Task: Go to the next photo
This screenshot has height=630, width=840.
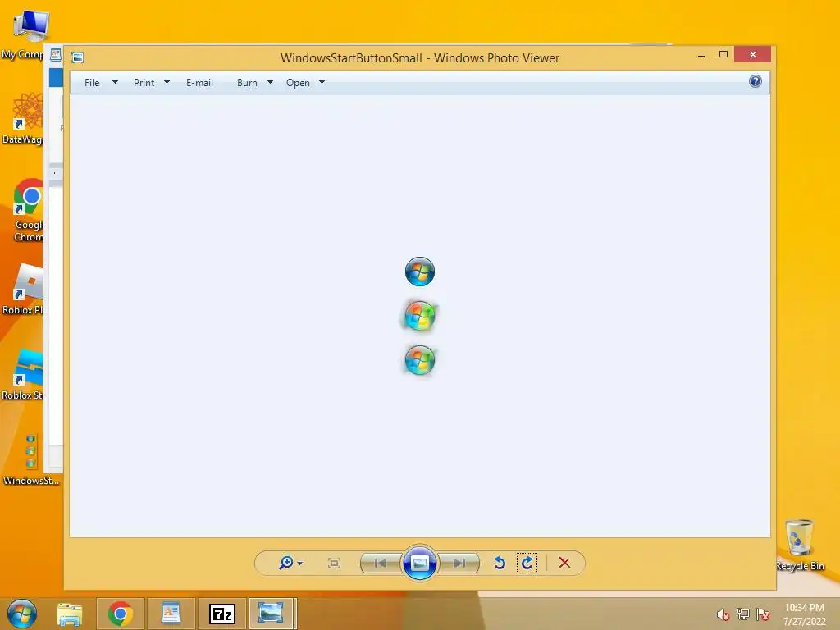Action: (x=459, y=563)
